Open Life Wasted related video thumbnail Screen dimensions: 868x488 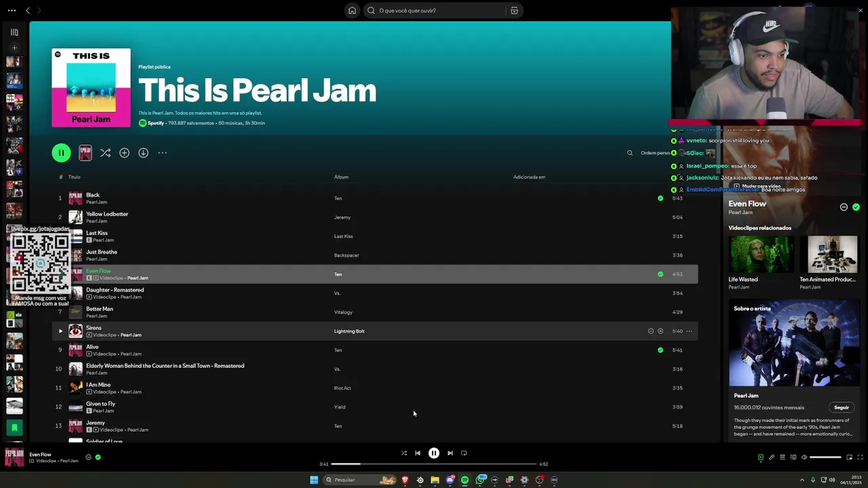pos(761,254)
